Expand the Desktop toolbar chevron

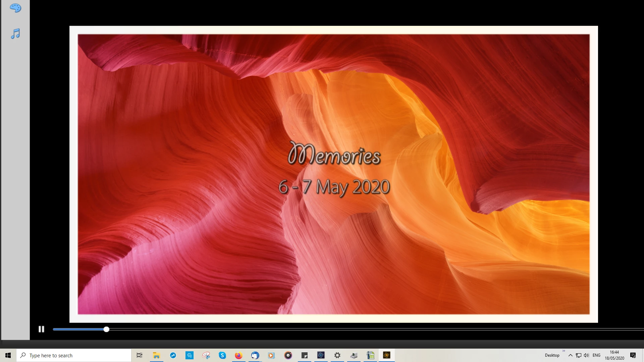point(564,351)
